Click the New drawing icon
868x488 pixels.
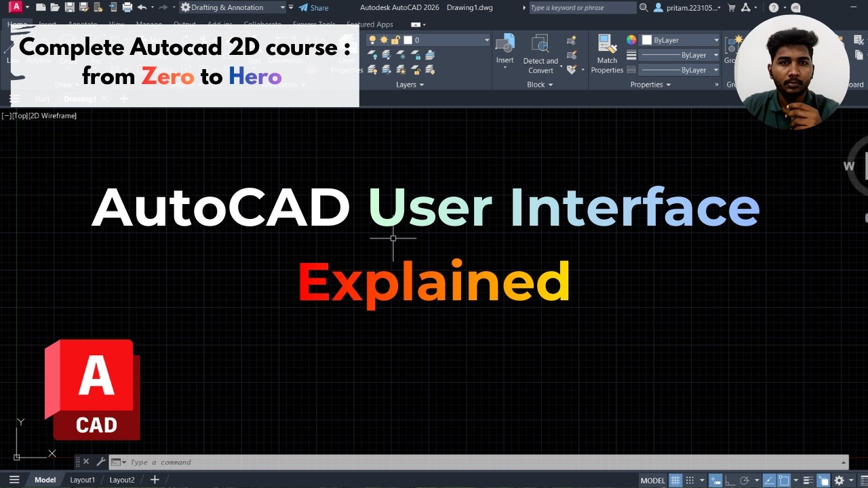(41, 7)
